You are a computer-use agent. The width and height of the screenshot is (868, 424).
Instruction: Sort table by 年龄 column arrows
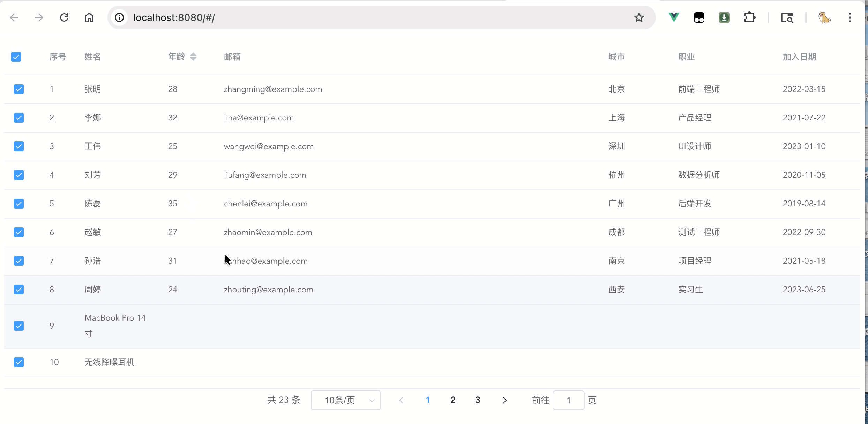[193, 57]
